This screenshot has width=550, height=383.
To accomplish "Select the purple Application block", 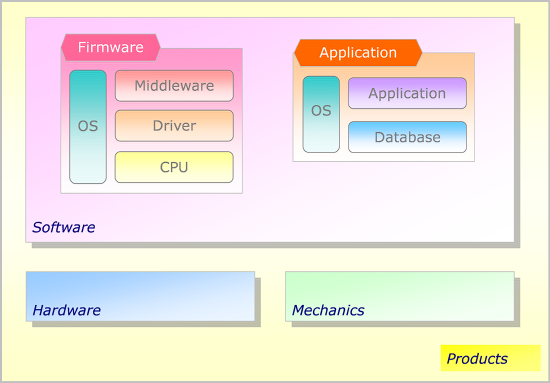I will (x=407, y=93).
